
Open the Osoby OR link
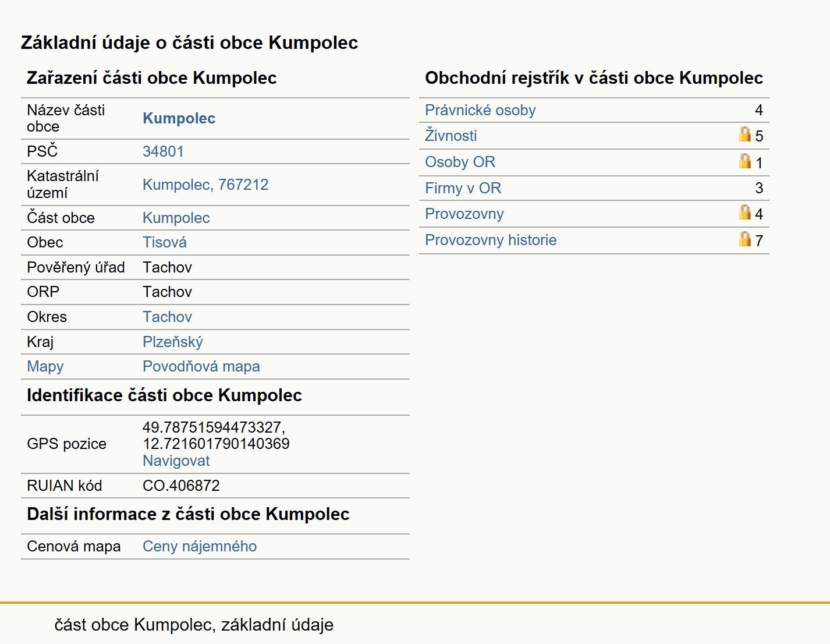coord(460,162)
